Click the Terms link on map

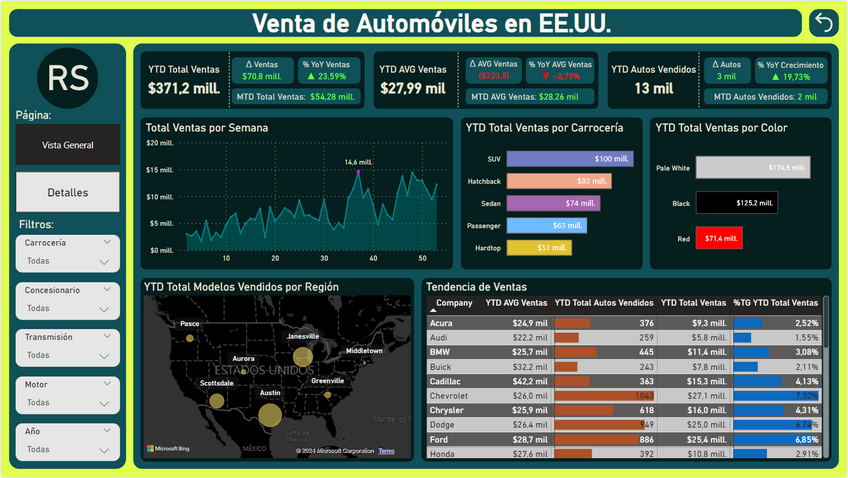[386, 451]
